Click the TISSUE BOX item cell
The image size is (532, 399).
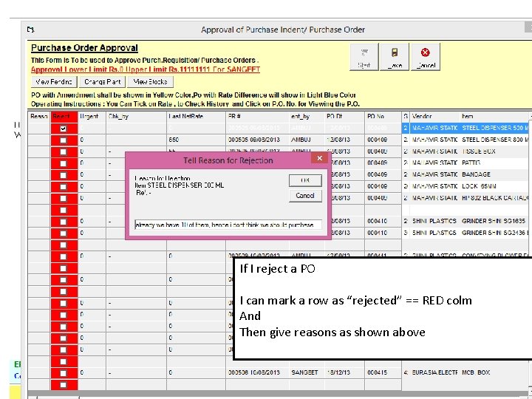494,151
